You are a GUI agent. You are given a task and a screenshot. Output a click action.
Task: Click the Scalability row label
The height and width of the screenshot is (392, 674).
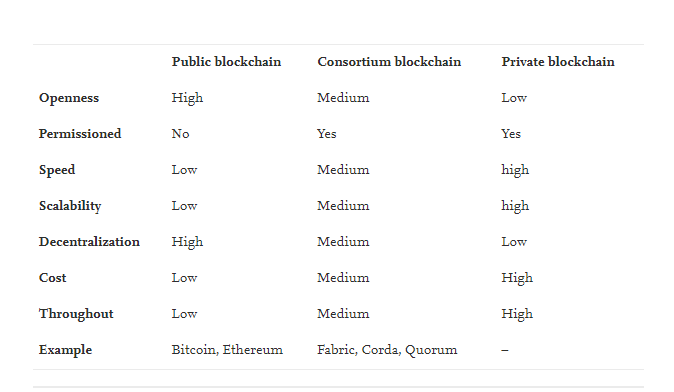70,206
